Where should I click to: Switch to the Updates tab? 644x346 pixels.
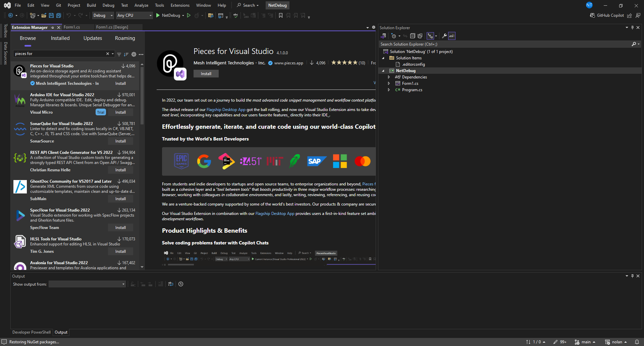click(93, 38)
